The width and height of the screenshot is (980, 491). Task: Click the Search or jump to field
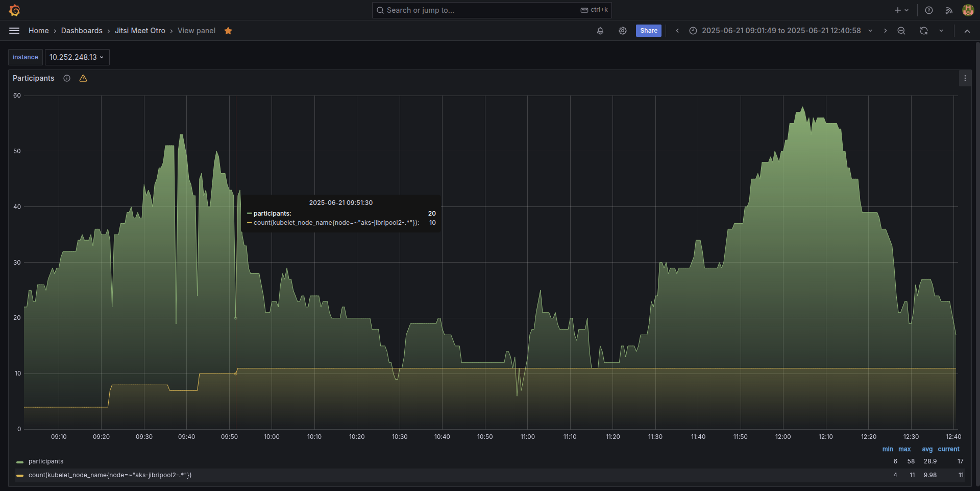pos(480,10)
